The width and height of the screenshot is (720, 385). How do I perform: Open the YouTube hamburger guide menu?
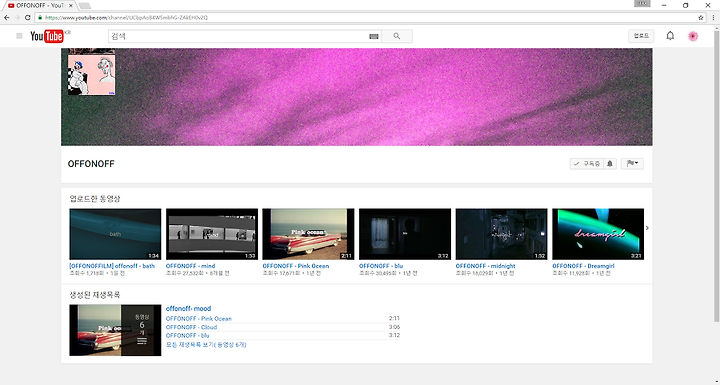[19, 36]
